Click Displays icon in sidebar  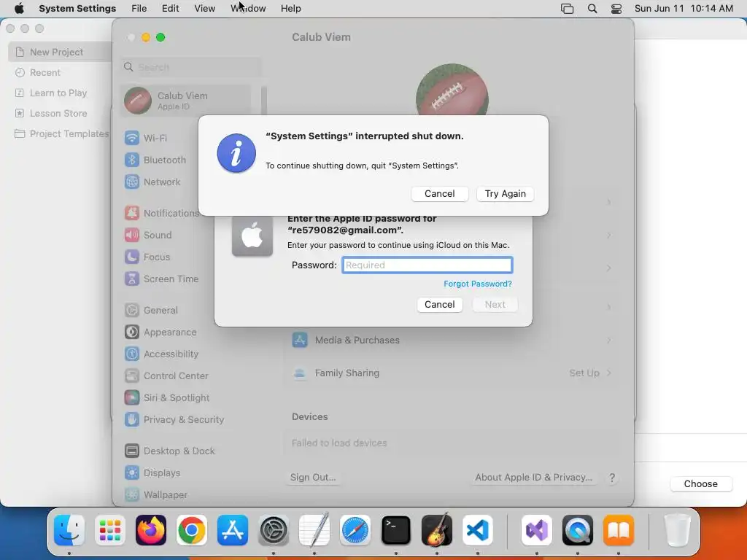point(132,472)
